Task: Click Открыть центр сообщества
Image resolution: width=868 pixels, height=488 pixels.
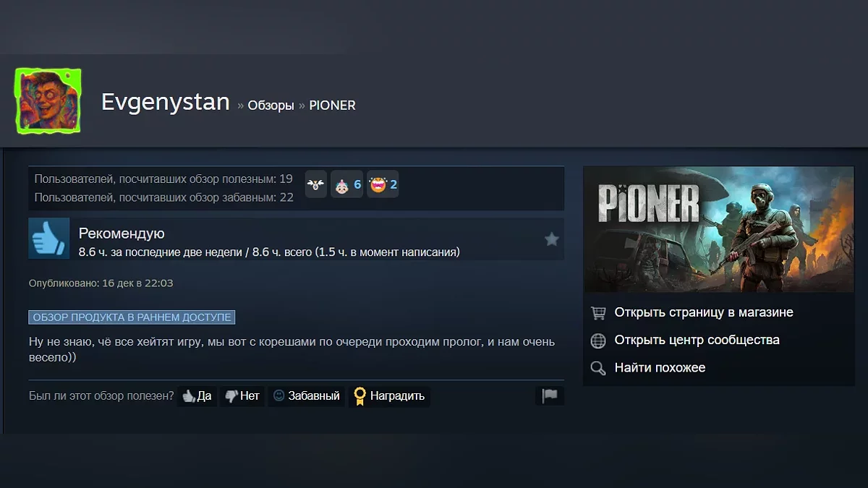Action: [697, 340]
